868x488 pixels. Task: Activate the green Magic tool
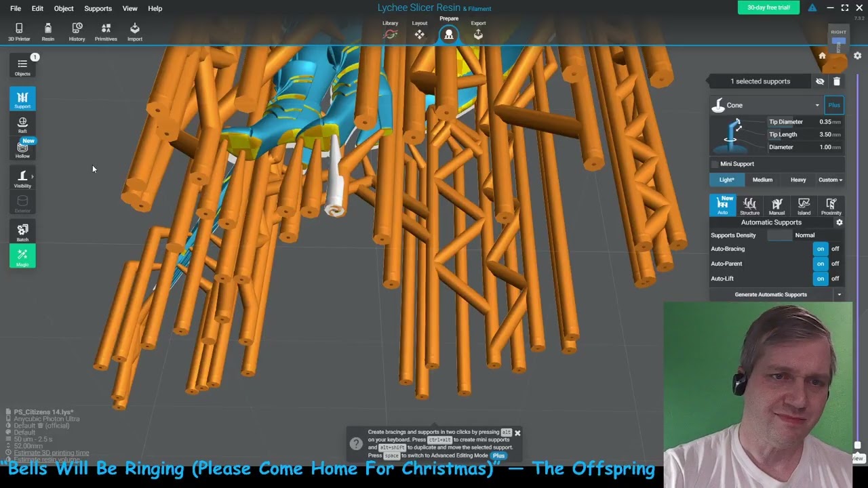click(x=22, y=257)
